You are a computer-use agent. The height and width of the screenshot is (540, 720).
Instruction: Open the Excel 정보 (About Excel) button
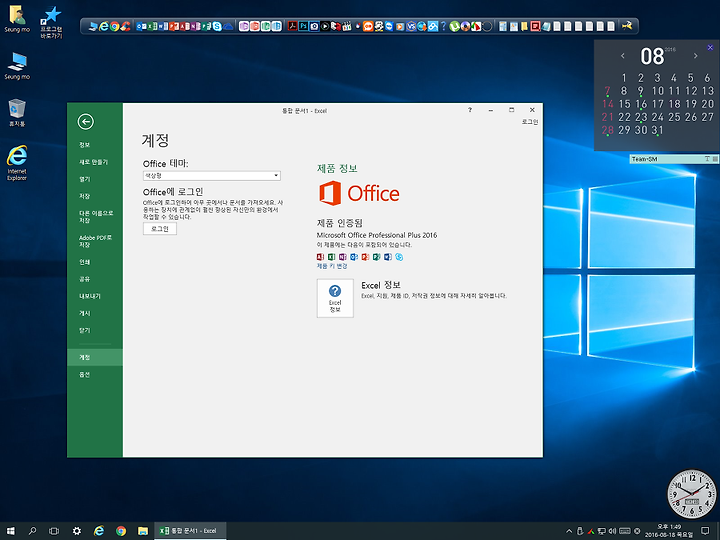point(335,298)
